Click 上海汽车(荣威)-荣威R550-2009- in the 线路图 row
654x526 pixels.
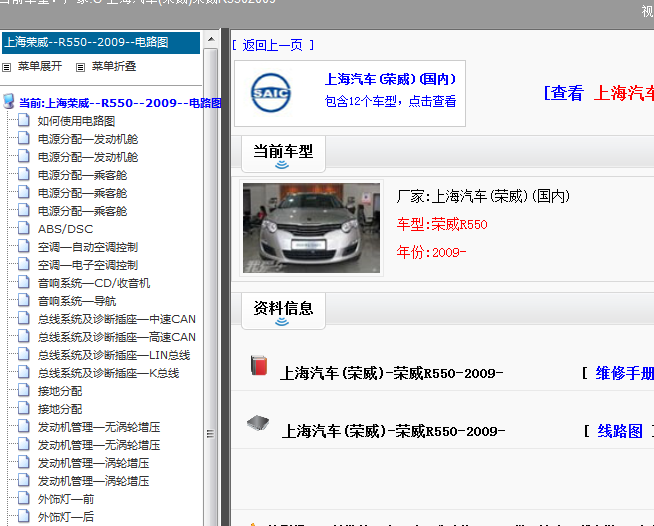393,431
